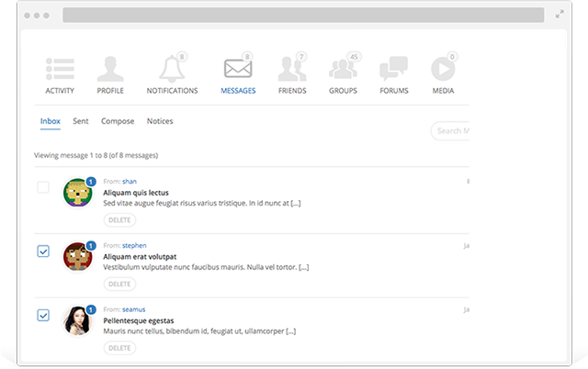Open the Forums speech bubbles icon
Screen dimensions: 588x369
coord(393,70)
